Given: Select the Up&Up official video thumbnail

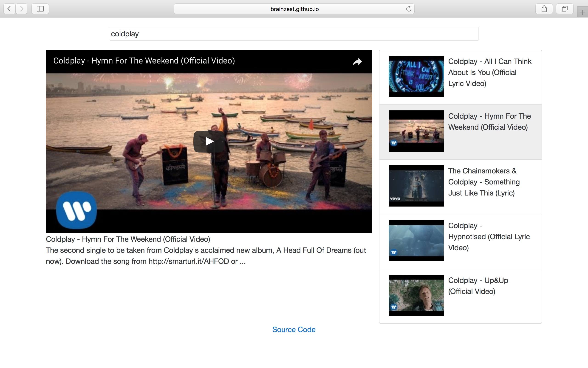Looking at the screenshot, I should click(416, 295).
